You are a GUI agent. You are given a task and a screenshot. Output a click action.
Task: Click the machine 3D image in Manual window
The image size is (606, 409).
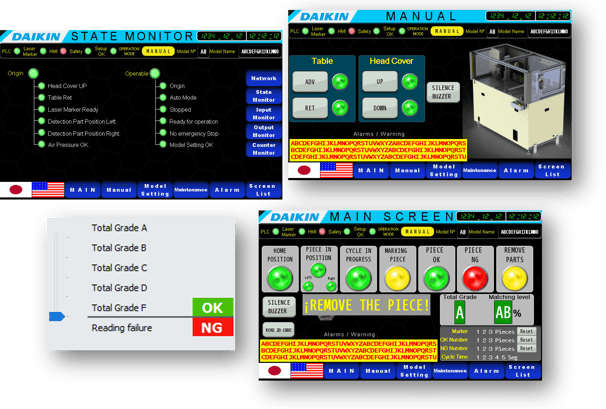(519, 100)
